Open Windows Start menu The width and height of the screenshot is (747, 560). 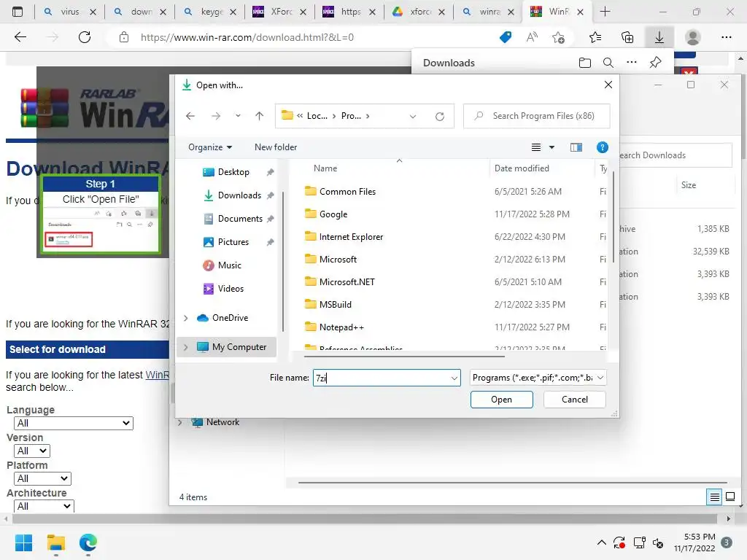click(23, 542)
